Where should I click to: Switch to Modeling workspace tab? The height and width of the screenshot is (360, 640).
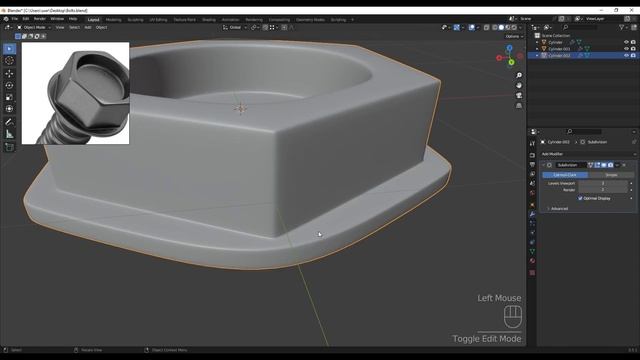coord(113,20)
